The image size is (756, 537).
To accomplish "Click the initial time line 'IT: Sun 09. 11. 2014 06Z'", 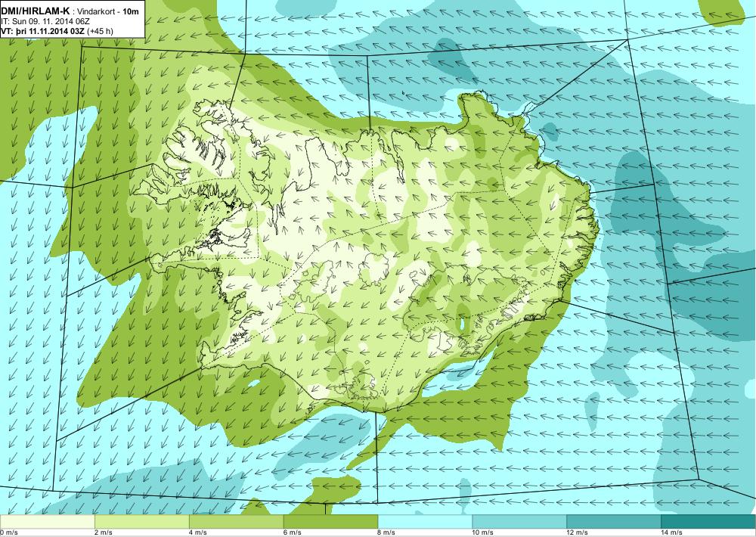I will pos(45,21).
